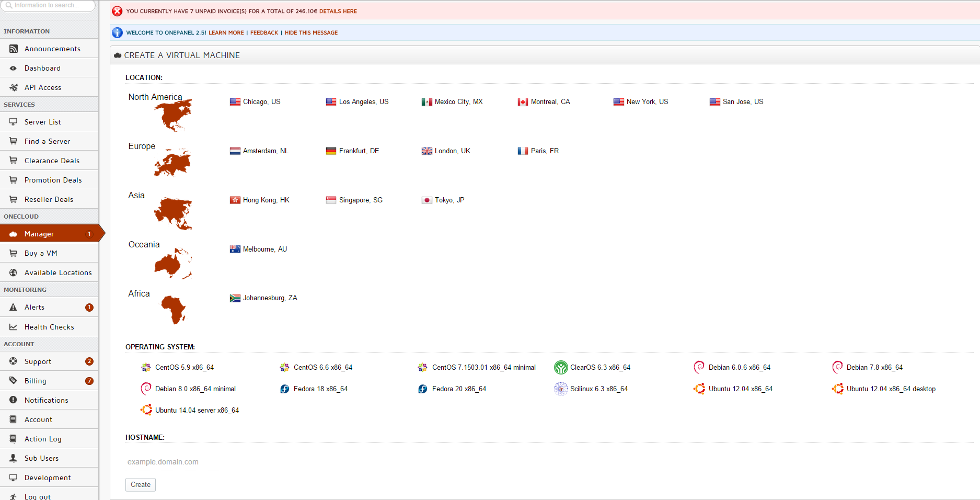View the Alerts notification badge
This screenshot has width=980, height=500.
pos(89,308)
